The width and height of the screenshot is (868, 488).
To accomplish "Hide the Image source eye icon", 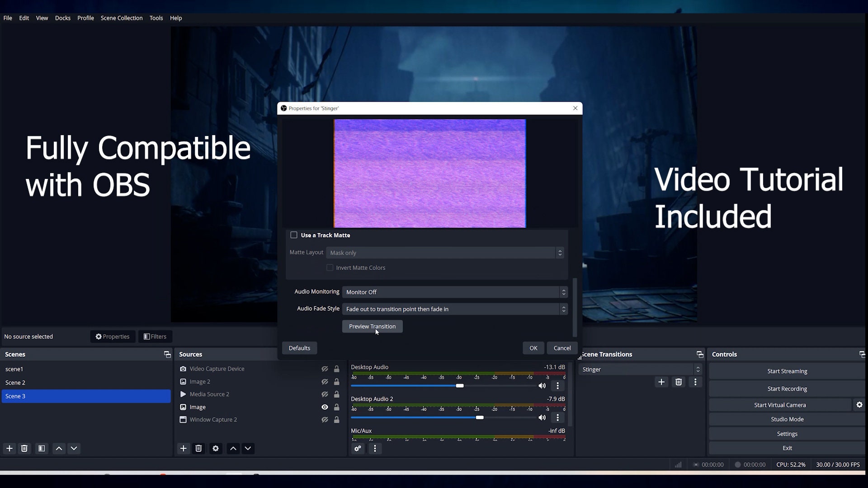I will click(x=325, y=407).
